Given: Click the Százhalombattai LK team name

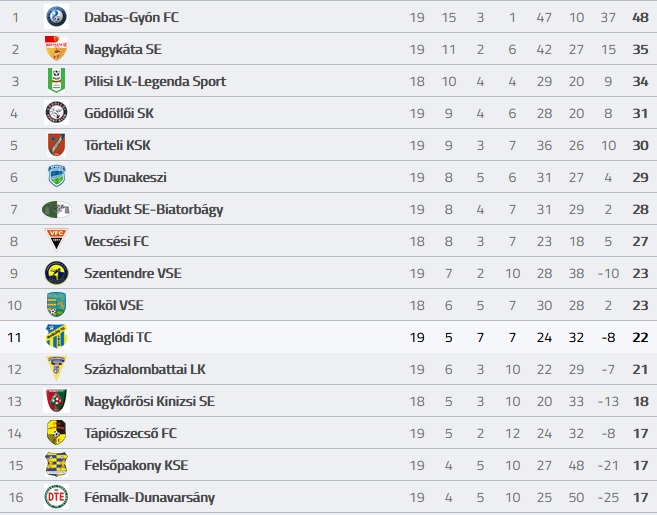Looking at the screenshot, I should point(145,369).
